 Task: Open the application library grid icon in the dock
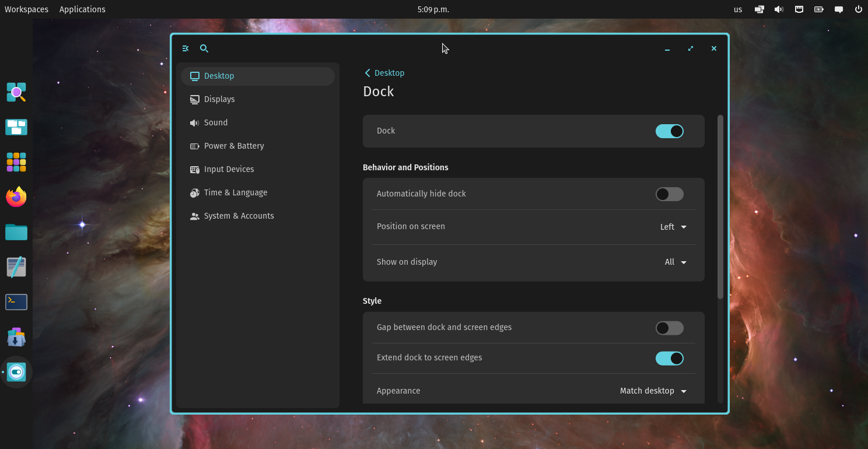pyautogui.click(x=16, y=162)
